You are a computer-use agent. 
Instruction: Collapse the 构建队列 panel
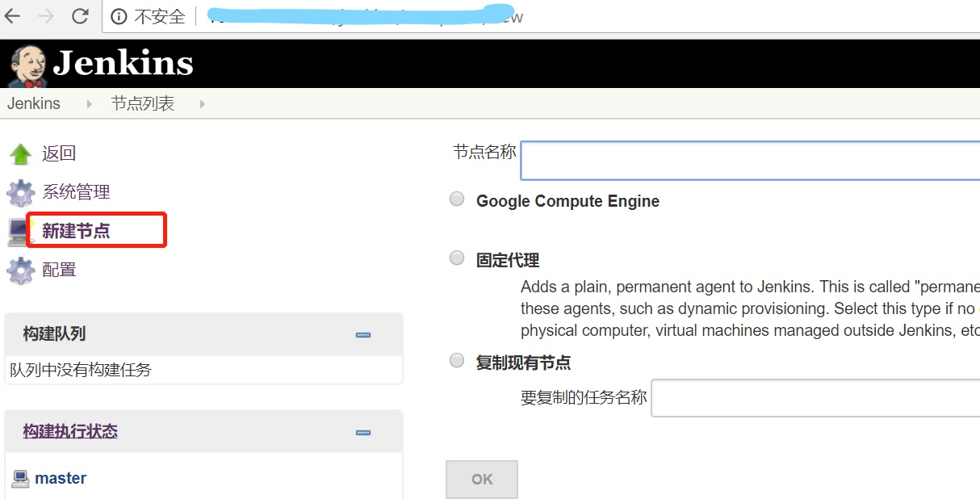363,334
